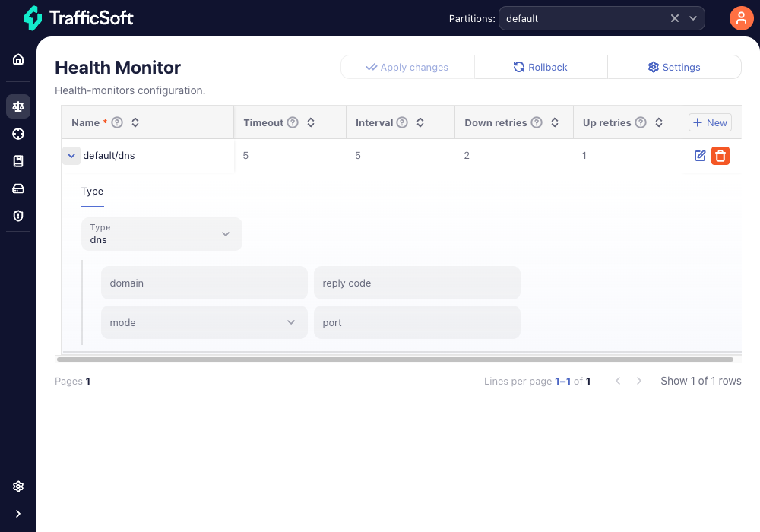Click the balance scale sidebar icon
Screen dimensions: 760x532
click(x=18, y=106)
